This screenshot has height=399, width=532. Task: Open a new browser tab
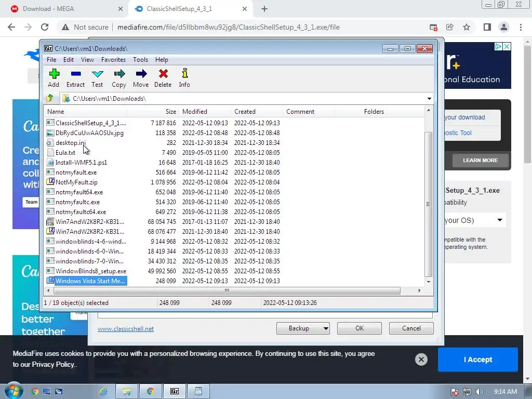(264, 9)
